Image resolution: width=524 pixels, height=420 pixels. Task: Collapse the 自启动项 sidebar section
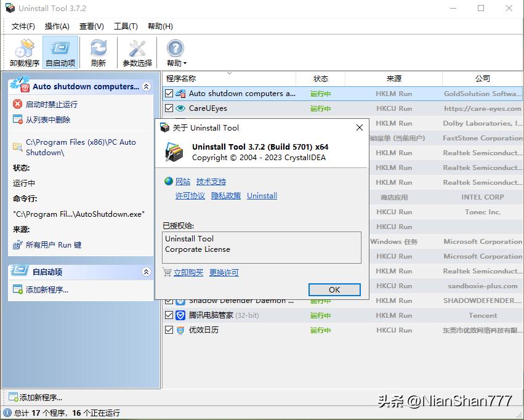[146, 272]
